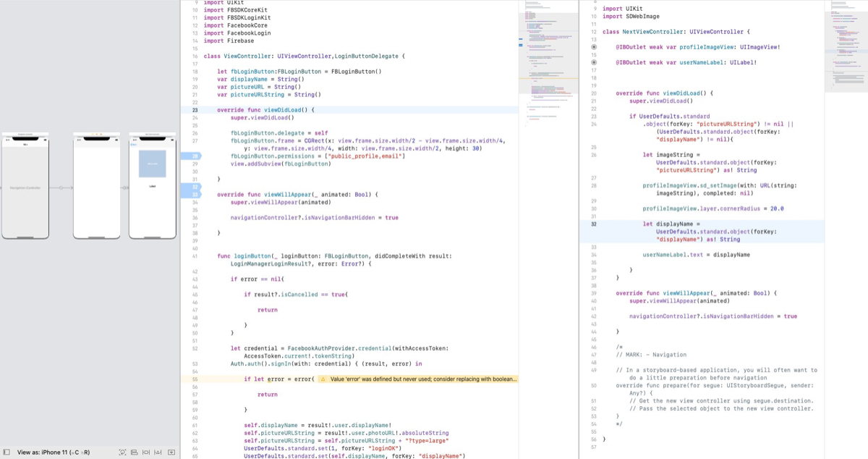Click the Label element in the storyboard scene
Screen dimensions: 868x459
[152, 186]
